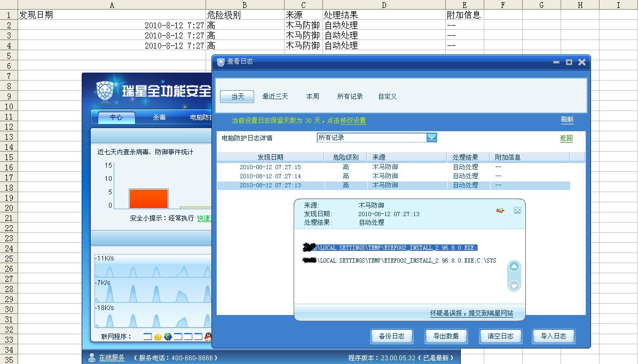Click the 清空日志 button
This screenshot has height=364, width=638.
[x=500, y=336]
